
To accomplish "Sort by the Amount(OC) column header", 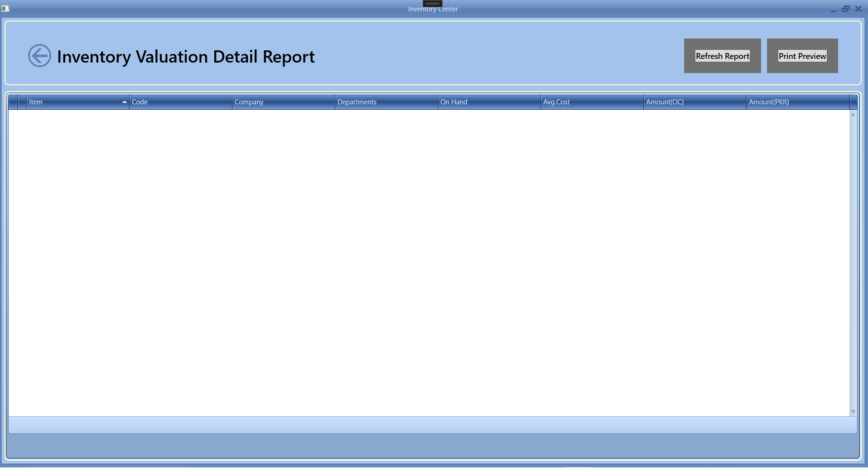I will [695, 102].
